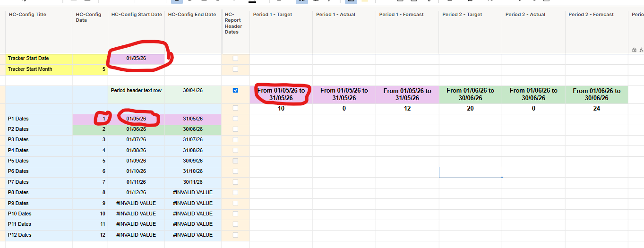
Task: Select P3 Dates start date 01/07/26
Action: pos(137,140)
